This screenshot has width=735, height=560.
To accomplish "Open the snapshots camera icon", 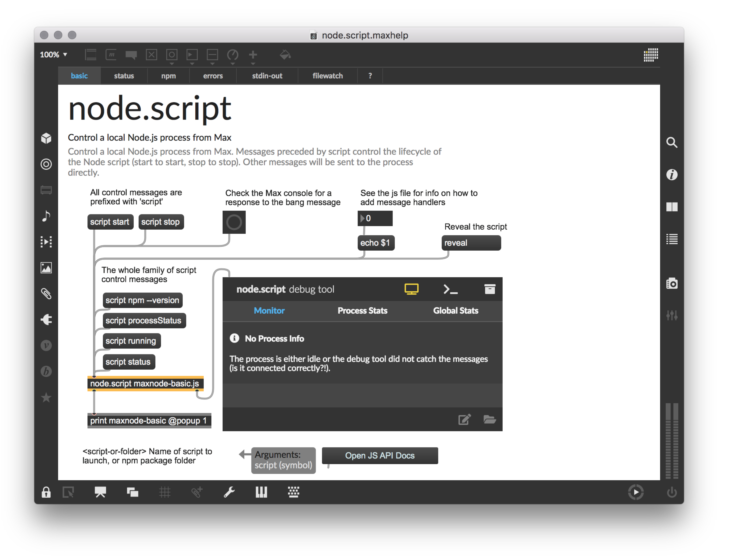I will tap(671, 283).
